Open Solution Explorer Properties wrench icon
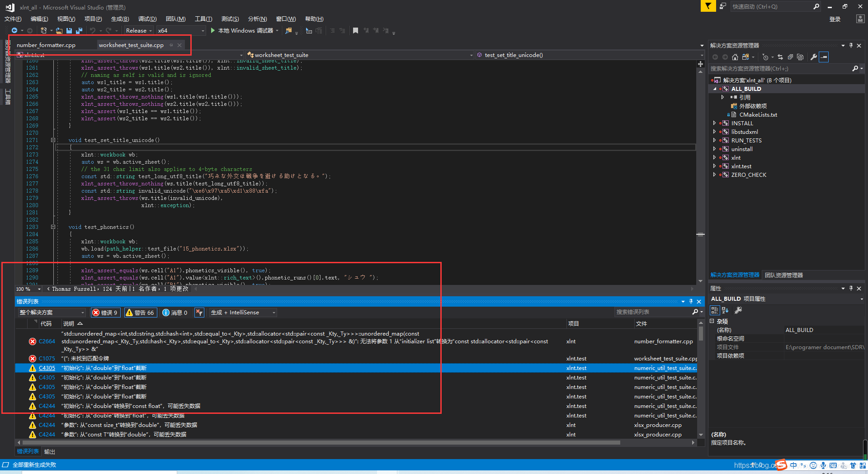This screenshot has height=474, width=868. 814,57
